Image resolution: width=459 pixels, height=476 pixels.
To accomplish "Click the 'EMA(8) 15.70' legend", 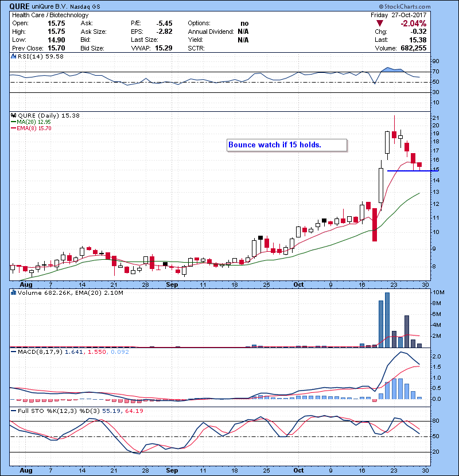I will pos(34,128).
